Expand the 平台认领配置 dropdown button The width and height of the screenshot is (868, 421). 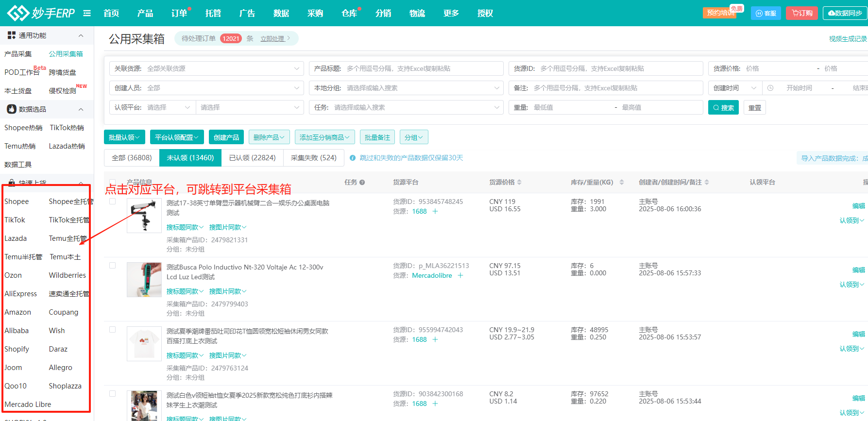point(177,137)
